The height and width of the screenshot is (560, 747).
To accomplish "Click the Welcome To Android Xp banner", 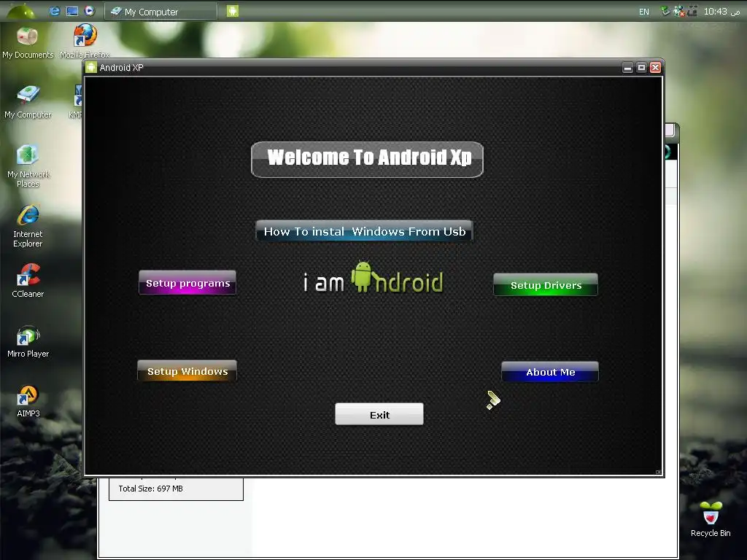I will (368, 160).
